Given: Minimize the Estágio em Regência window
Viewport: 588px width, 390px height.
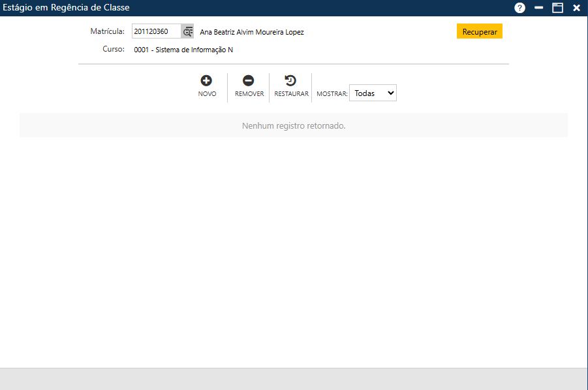Looking at the screenshot, I should click(x=539, y=8).
